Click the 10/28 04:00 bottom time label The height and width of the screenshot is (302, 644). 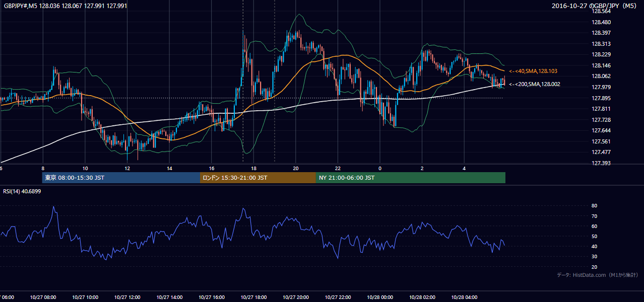pyautogui.click(x=464, y=297)
